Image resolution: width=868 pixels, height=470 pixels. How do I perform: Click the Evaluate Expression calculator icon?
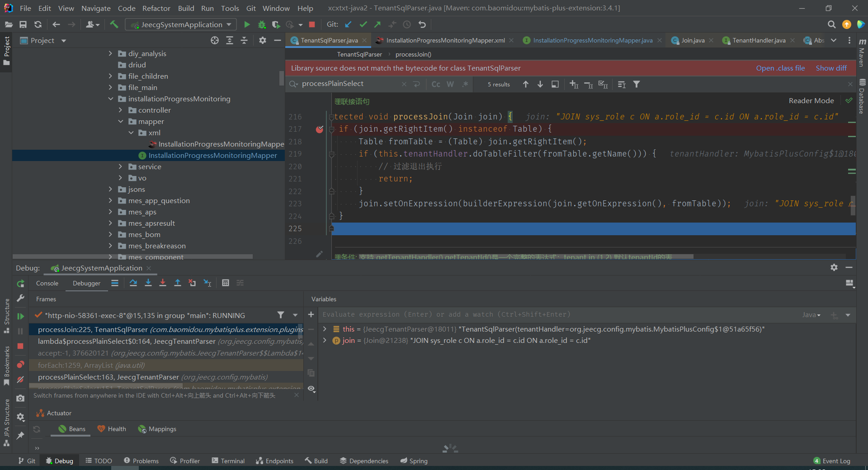click(226, 283)
